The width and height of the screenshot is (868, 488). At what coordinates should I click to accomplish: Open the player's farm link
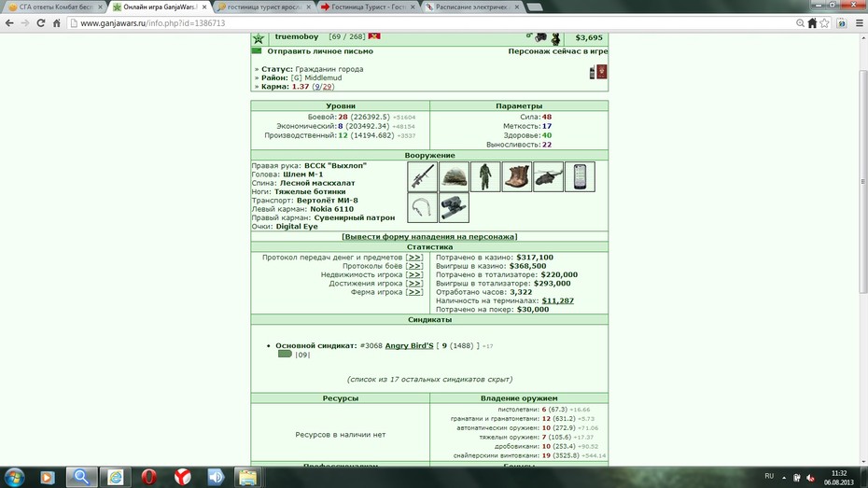tap(414, 292)
